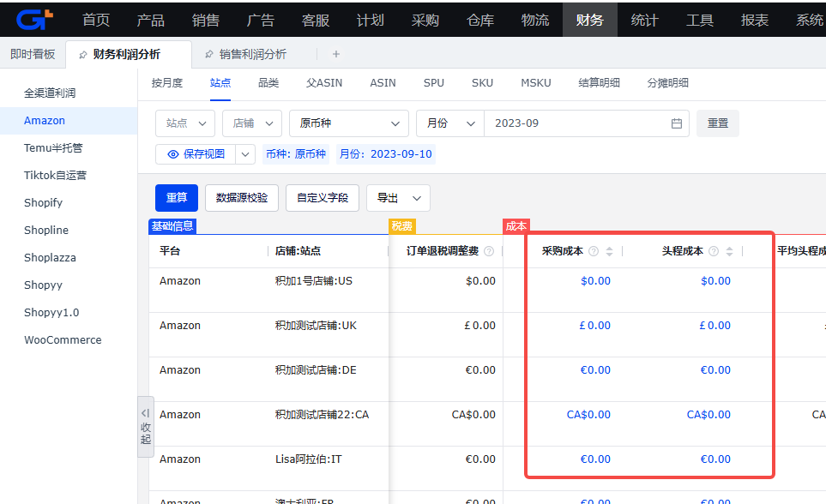The height and width of the screenshot is (504, 826).
Task: Open the 产品 top menu
Action: pos(151,20)
